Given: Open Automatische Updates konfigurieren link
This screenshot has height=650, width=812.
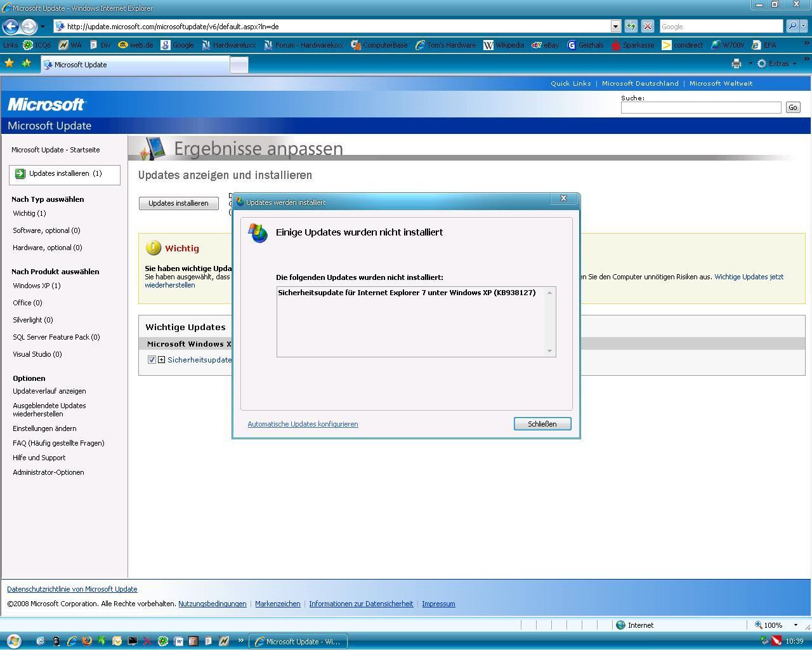Looking at the screenshot, I should pos(303,424).
